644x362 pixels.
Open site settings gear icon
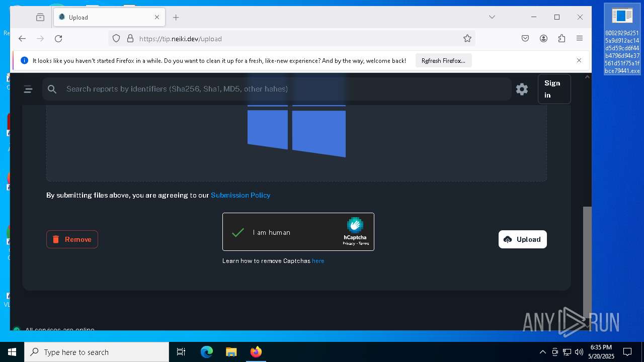click(522, 89)
